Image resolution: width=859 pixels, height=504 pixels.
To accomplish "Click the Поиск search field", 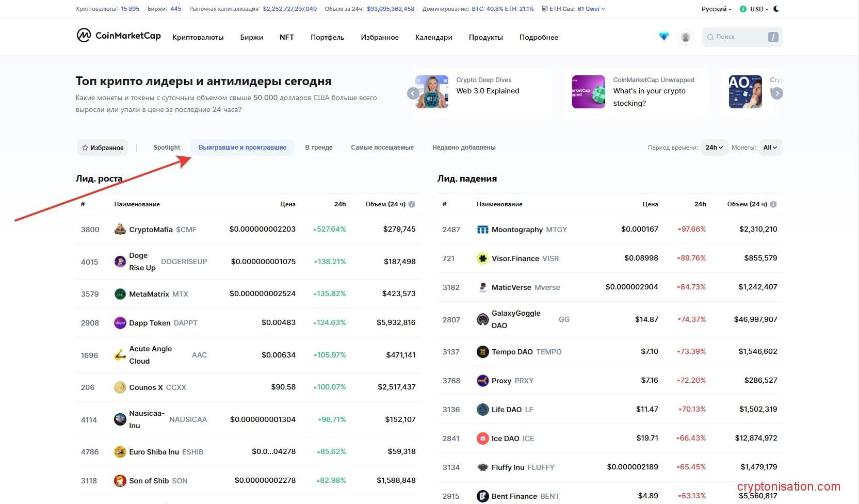I will (737, 37).
